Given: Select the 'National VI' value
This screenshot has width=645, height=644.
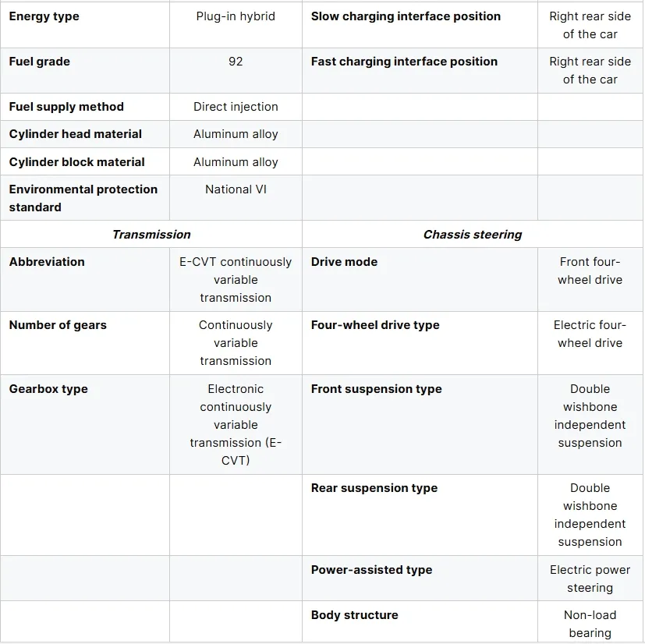Looking at the screenshot, I should [x=236, y=189].
